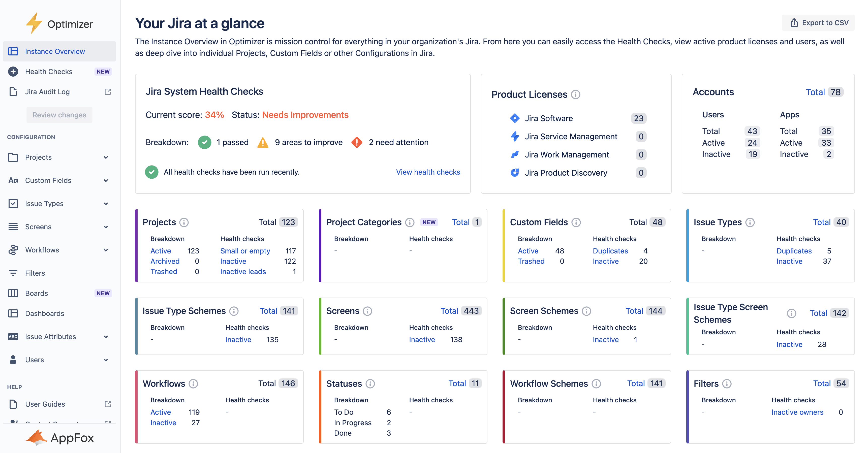Expand the Projects sidebar section
This screenshot has height=453, width=868.
pyautogui.click(x=105, y=157)
